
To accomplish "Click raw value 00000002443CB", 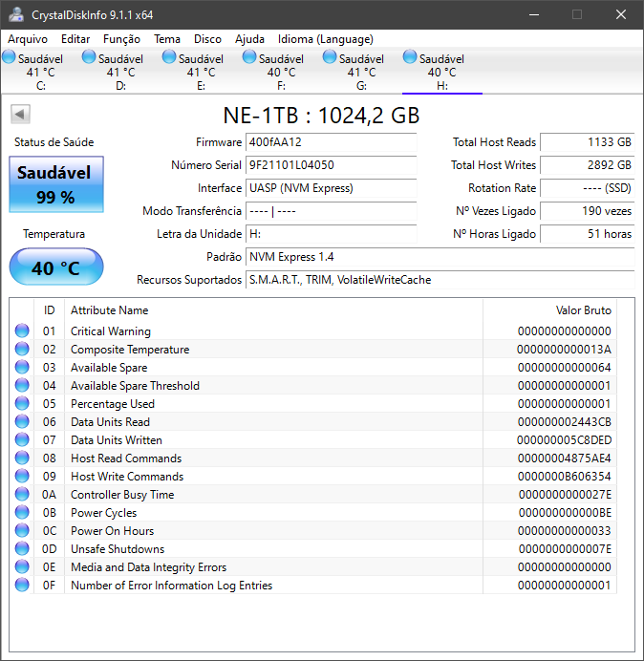I will (x=565, y=422).
